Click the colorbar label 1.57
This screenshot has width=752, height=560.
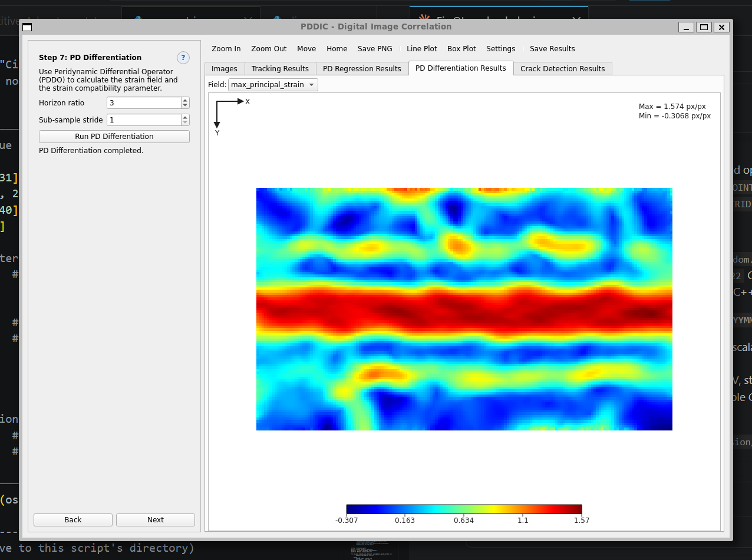click(x=582, y=521)
